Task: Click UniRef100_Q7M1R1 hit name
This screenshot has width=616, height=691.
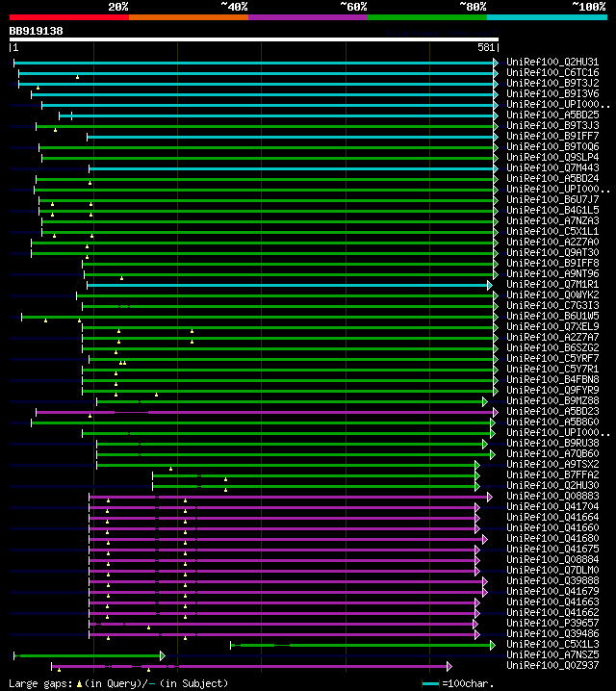Action: (x=552, y=284)
